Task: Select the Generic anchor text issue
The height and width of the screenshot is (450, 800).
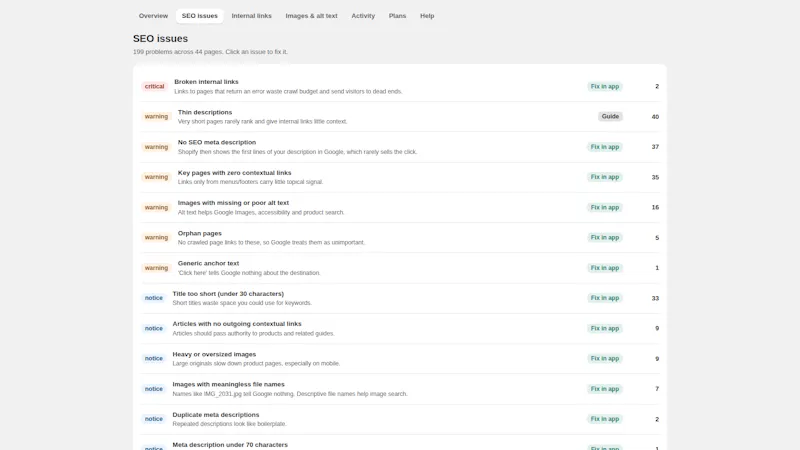Action: pos(400,268)
